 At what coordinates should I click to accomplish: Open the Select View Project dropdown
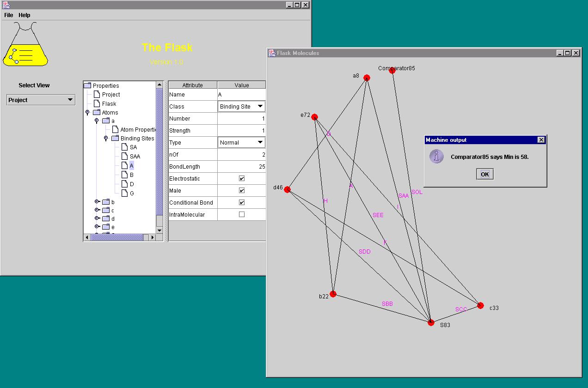click(x=41, y=100)
